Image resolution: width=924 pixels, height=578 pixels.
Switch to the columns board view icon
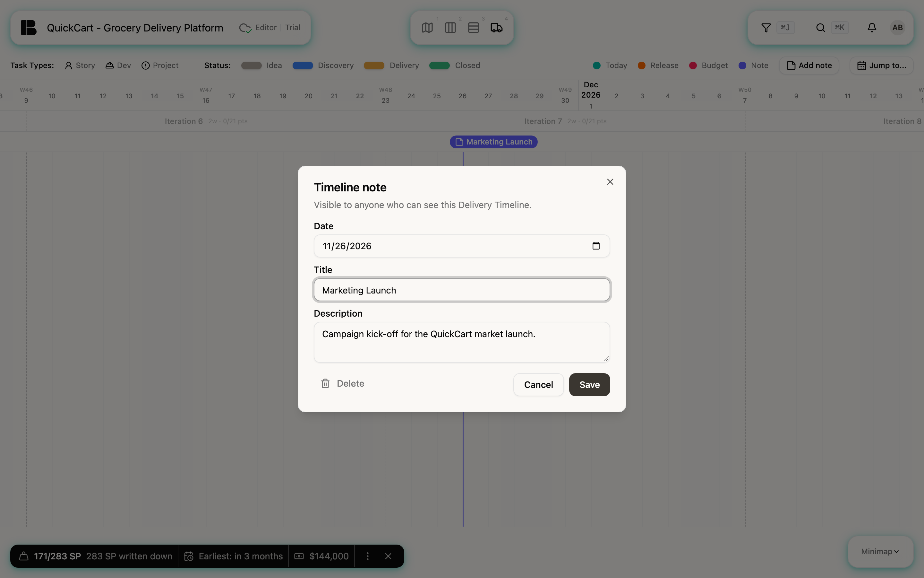450,28
